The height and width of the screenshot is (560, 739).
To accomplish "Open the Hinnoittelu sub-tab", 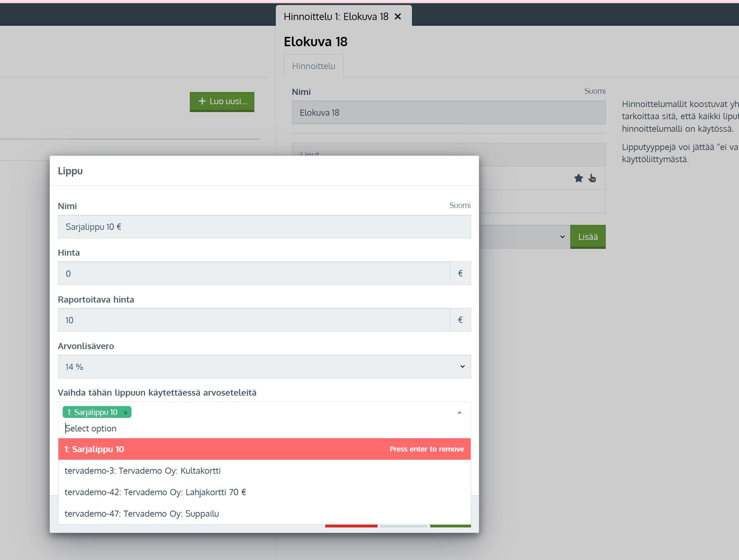I will click(x=313, y=66).
